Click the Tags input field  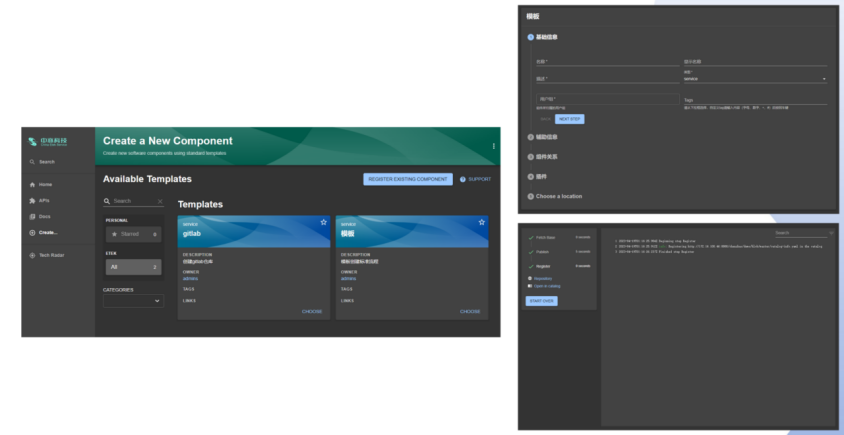[755, 100]
